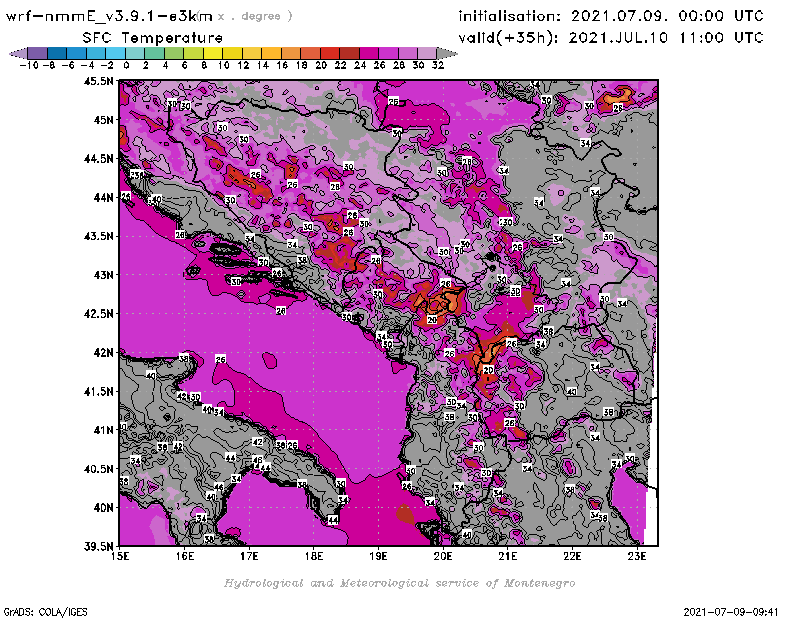Click the '18E' longitude axis label

coord(314,556)
